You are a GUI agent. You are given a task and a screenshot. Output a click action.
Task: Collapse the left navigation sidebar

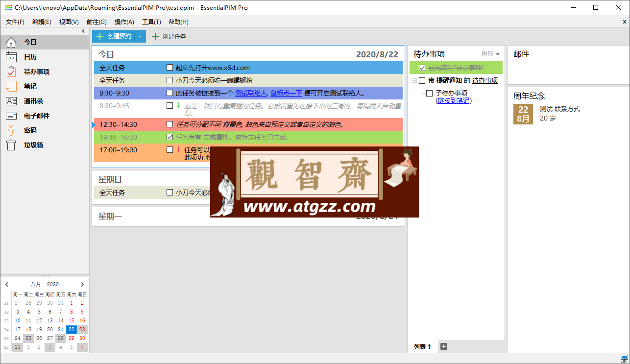point(83,31)
